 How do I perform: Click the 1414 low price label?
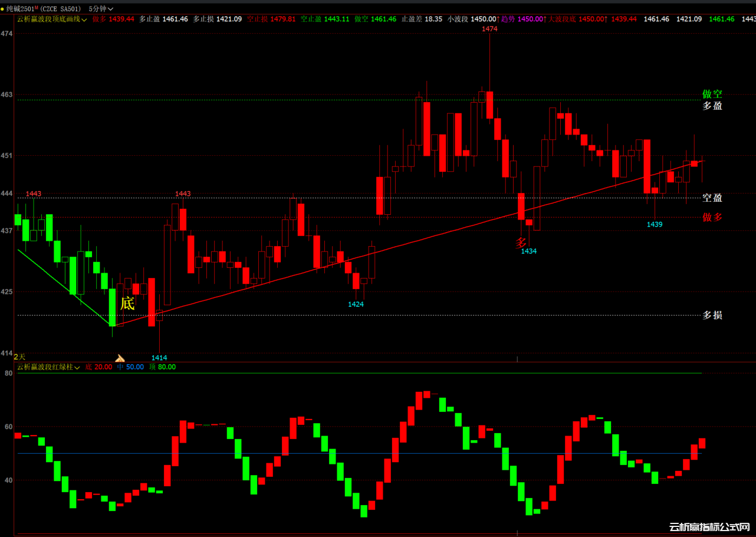(159, 358)
